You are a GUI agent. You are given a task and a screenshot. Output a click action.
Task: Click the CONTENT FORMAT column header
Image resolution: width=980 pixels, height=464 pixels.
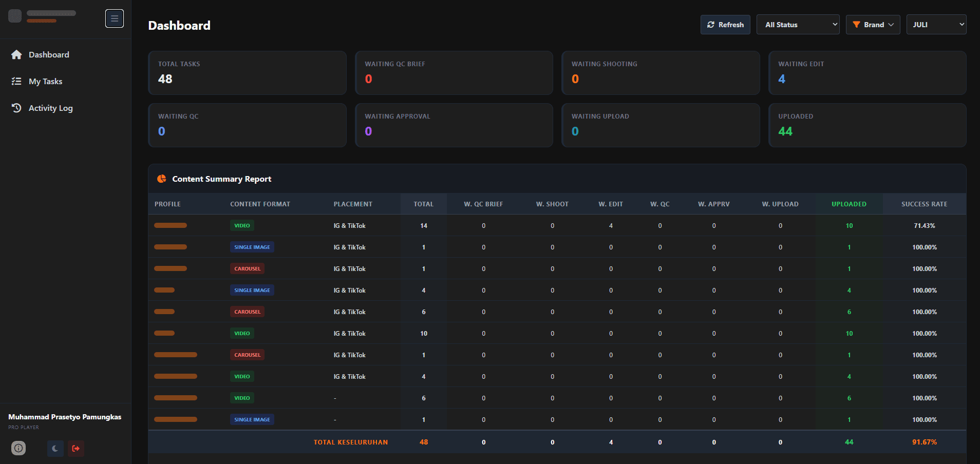pyautogui.click(x=260, y=204)
